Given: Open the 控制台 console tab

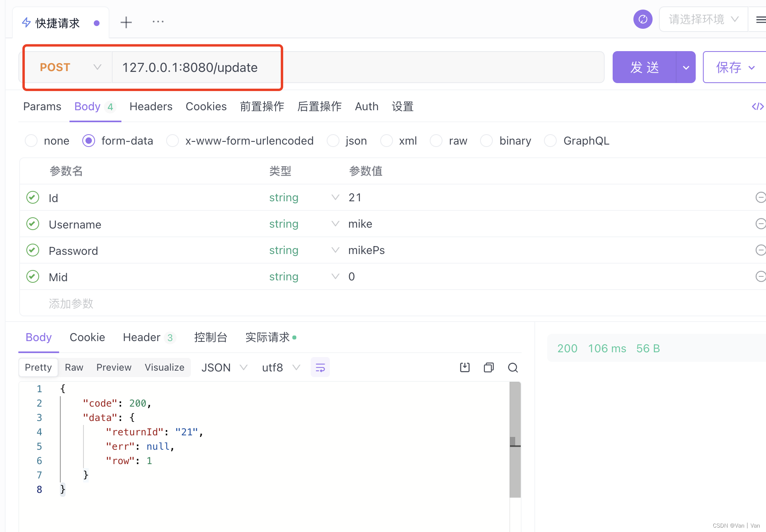Looking at the screenshot, I should 211,337.
